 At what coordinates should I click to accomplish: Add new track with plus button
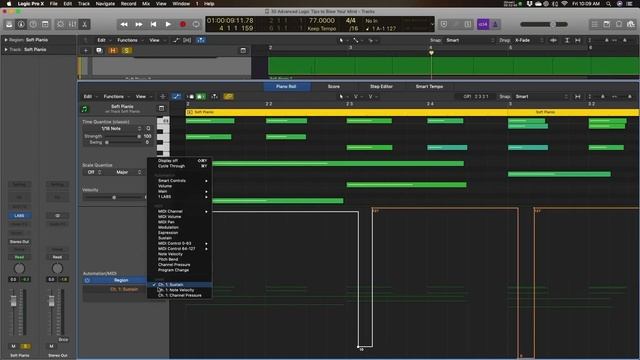[x=86, y=51]
